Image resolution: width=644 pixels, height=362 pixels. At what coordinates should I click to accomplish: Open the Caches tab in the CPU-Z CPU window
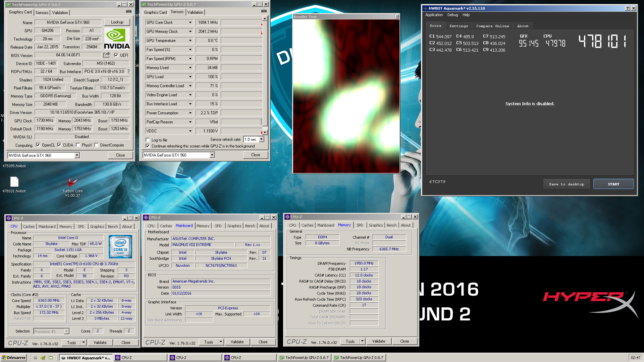point(29,227)
